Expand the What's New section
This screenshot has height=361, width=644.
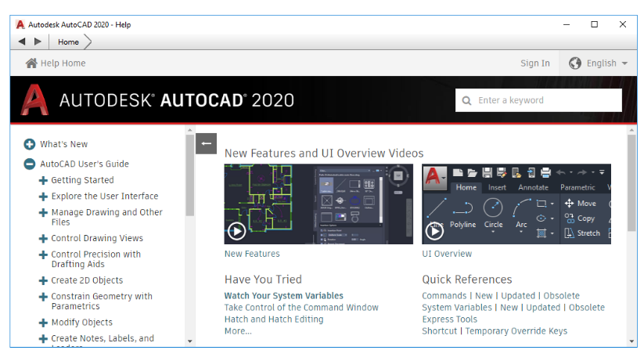(x=29, y=144)
